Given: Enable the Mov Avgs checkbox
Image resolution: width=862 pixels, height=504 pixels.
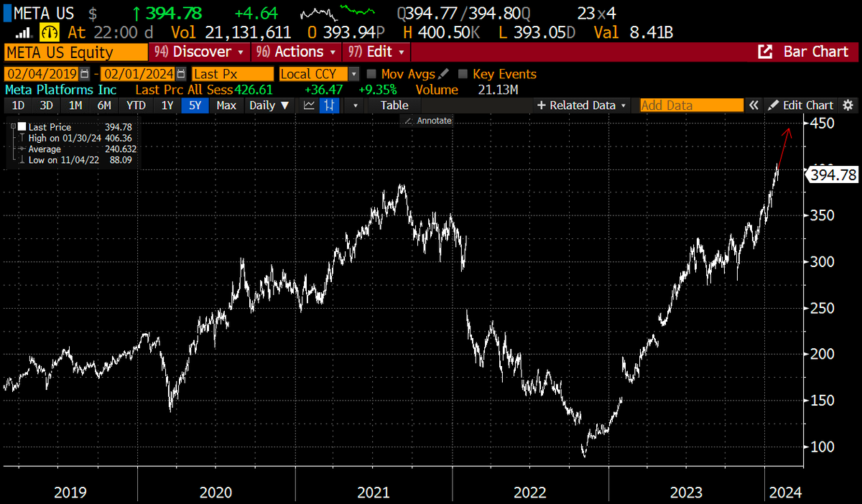Looking at the screenshot, I should click(x=371, y=74).
